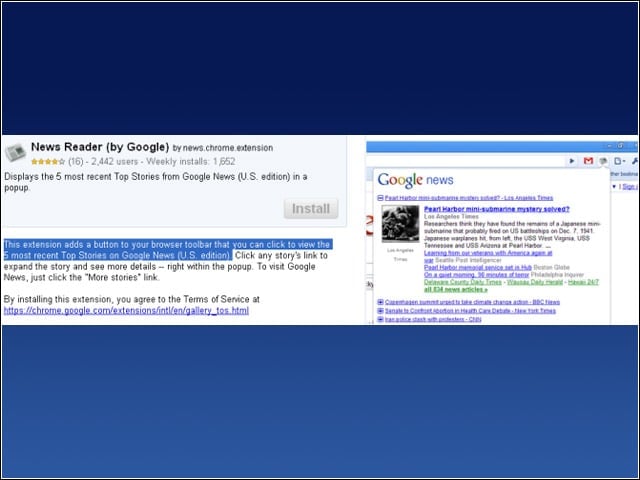Click the wrench tools icon in the toolbar
640x480 pixels.
[x=635, y=161]
